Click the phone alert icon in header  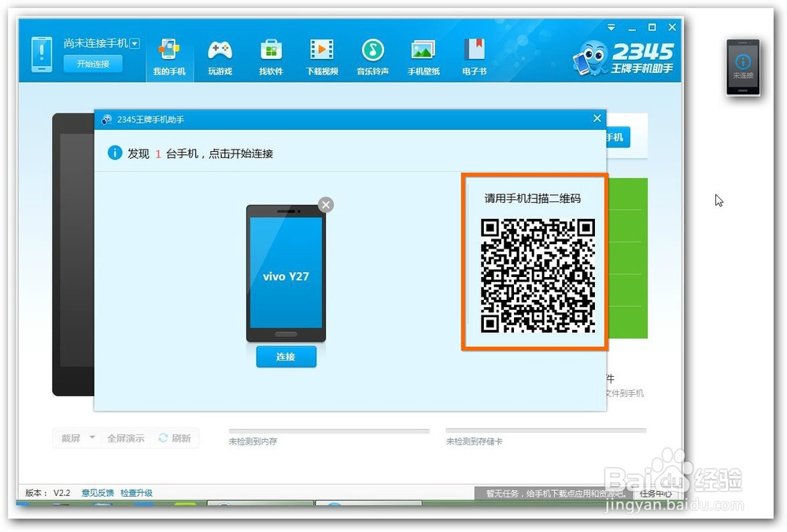tap(42, 54)
